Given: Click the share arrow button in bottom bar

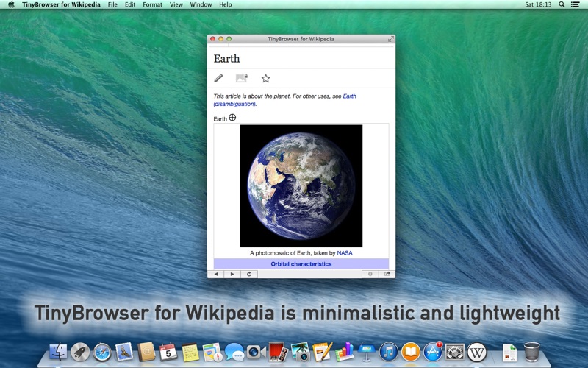Looking at the screenshot, I should 387,274.
